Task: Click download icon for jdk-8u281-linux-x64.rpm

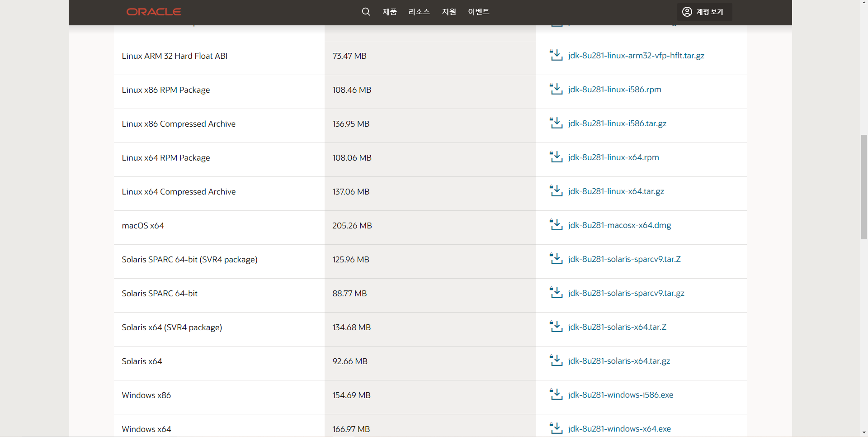Action: pyautogui.click(x=556, y=157)
